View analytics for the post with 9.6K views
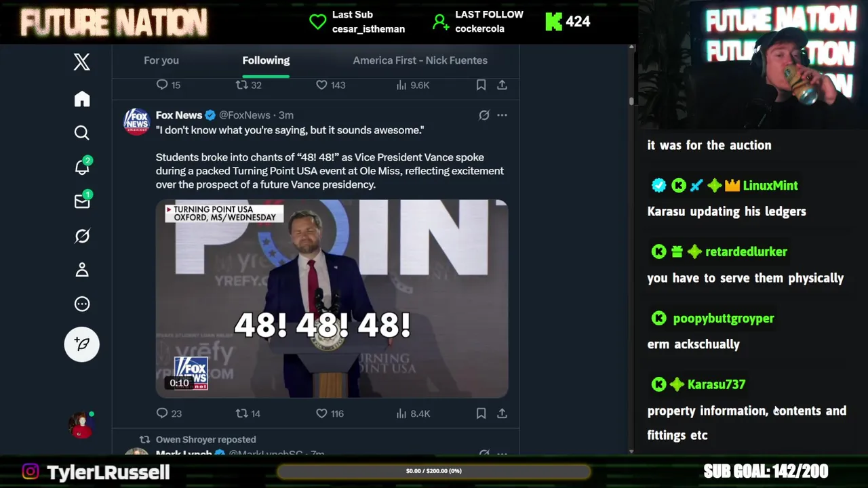 412,85
